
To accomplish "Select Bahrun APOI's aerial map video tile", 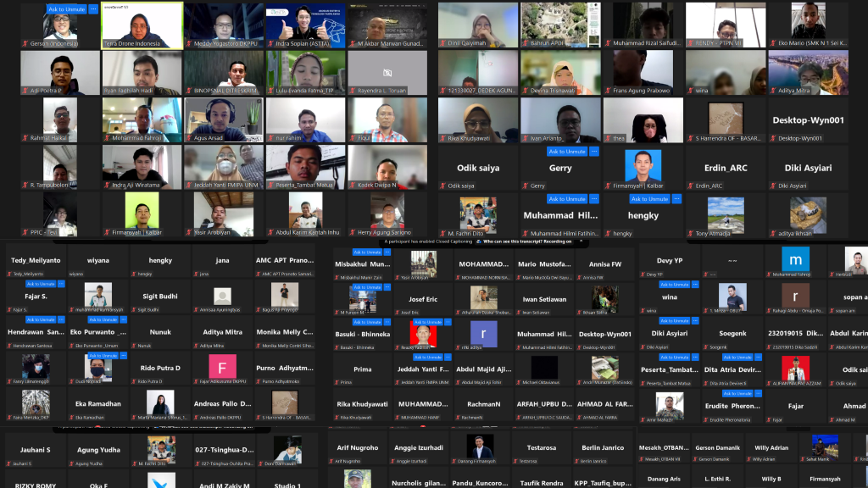I will coord(559,25).
